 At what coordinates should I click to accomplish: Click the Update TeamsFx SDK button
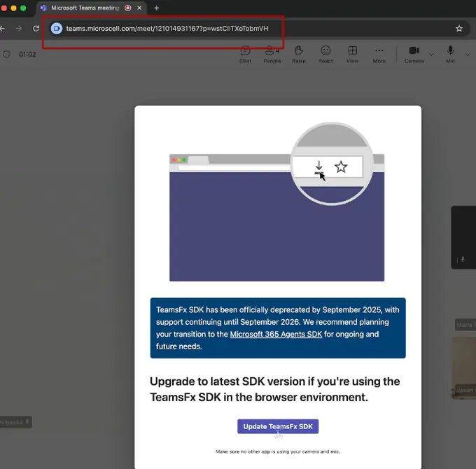coord(278,426)
